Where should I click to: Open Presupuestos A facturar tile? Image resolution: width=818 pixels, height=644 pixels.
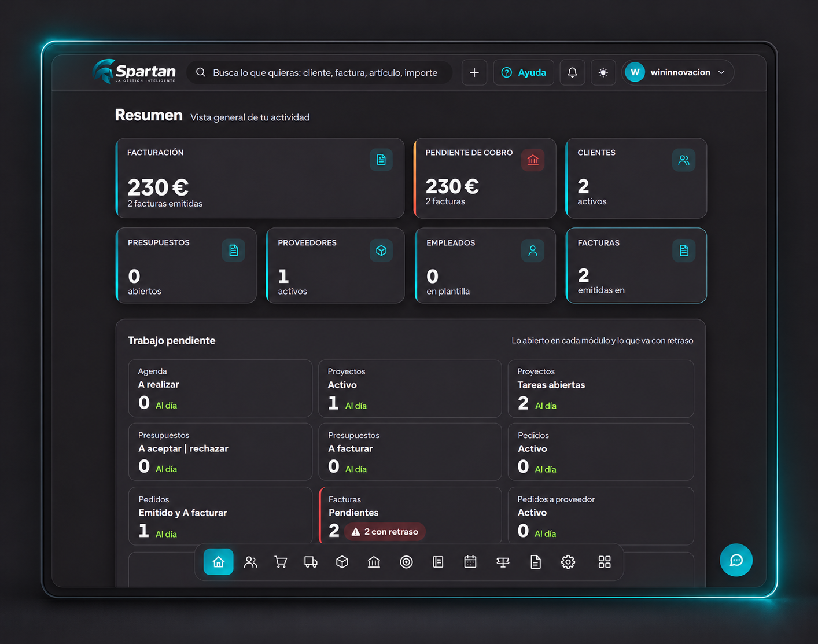click(x=410, y=452)
